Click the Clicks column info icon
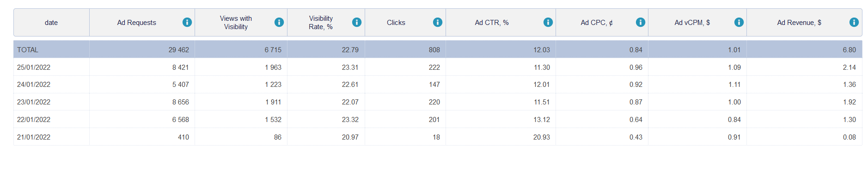 438,22
